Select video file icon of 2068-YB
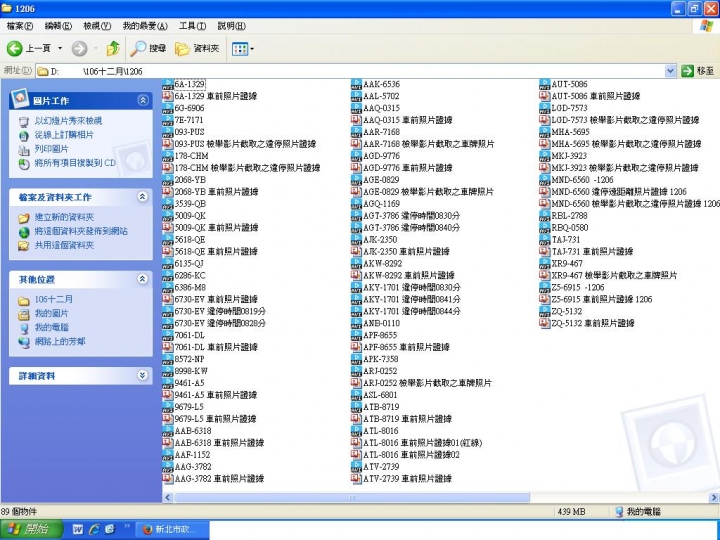This screenshot has width=720, height=540. pos(168,180)
